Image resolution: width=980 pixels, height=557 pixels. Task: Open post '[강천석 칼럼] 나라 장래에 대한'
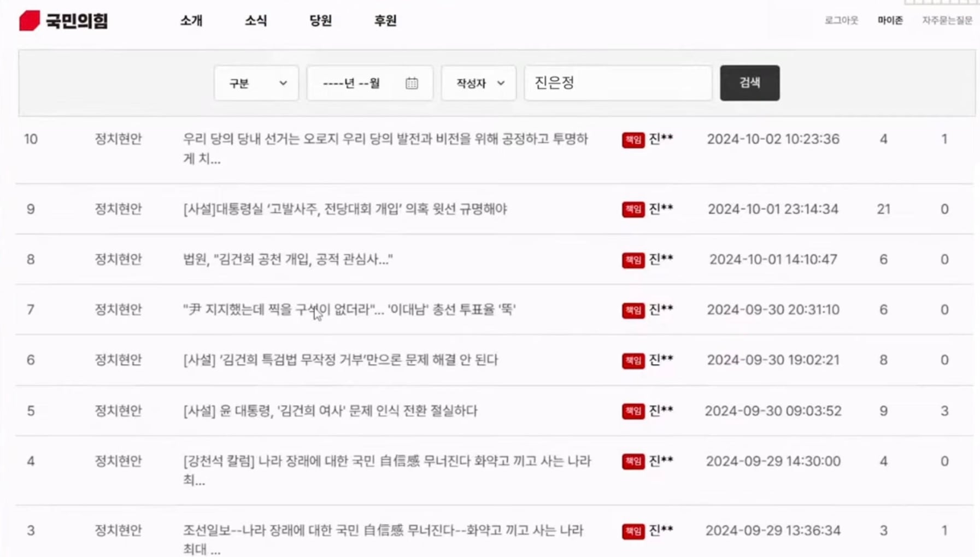point(387,471)
